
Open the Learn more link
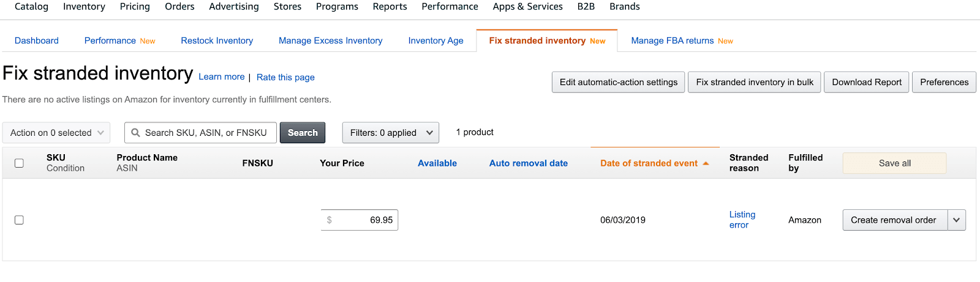point(222,77)
